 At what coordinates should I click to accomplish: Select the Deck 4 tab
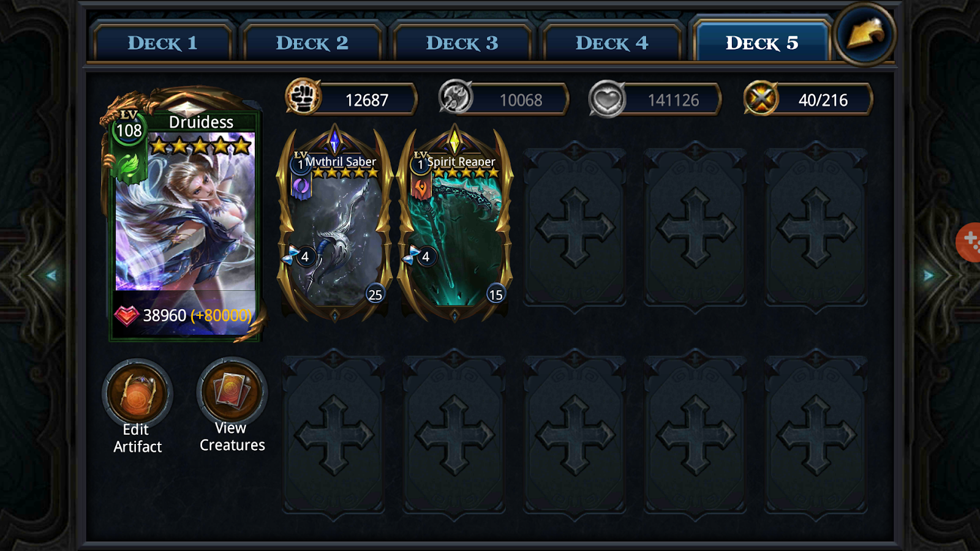[x=611, y=43]
